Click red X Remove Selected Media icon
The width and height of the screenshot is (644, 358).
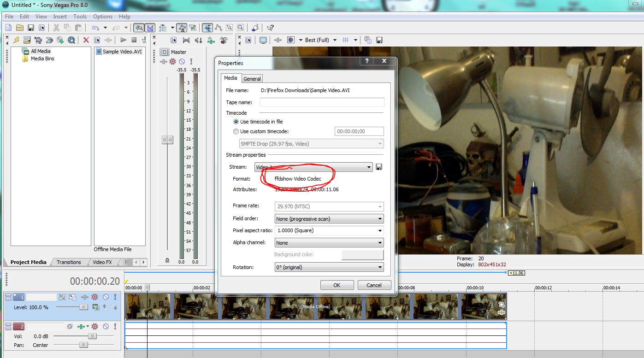(86, 40)
